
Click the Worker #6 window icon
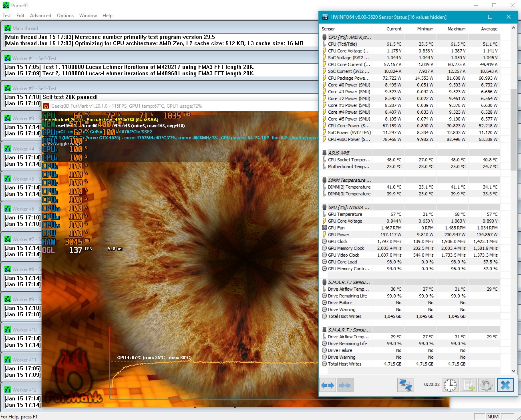coord(8,209)
